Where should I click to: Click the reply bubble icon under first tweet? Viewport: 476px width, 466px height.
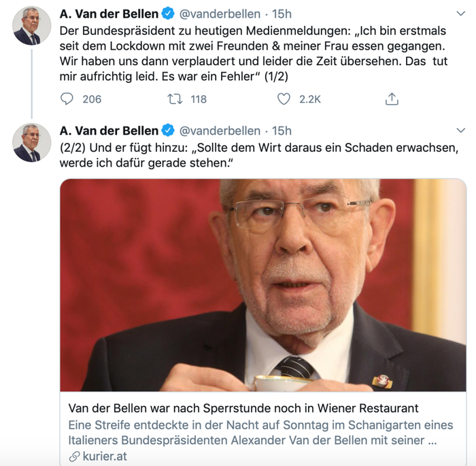pos(67,99)
